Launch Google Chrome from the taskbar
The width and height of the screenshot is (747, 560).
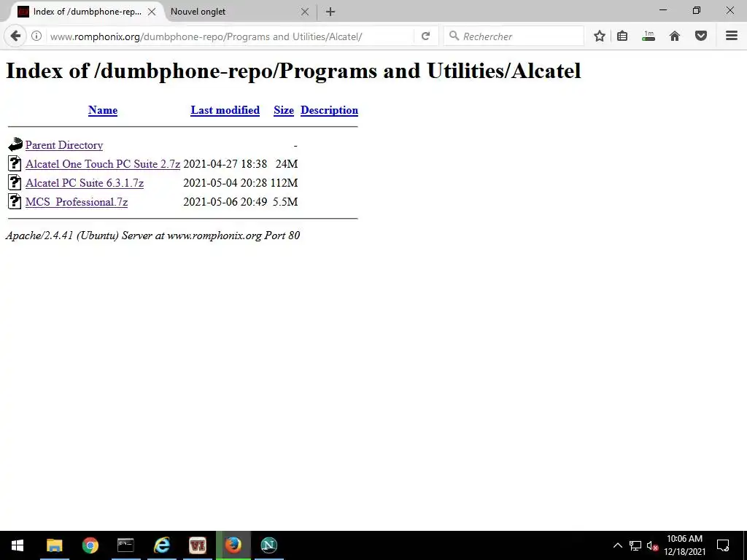[x=90, y=545]
